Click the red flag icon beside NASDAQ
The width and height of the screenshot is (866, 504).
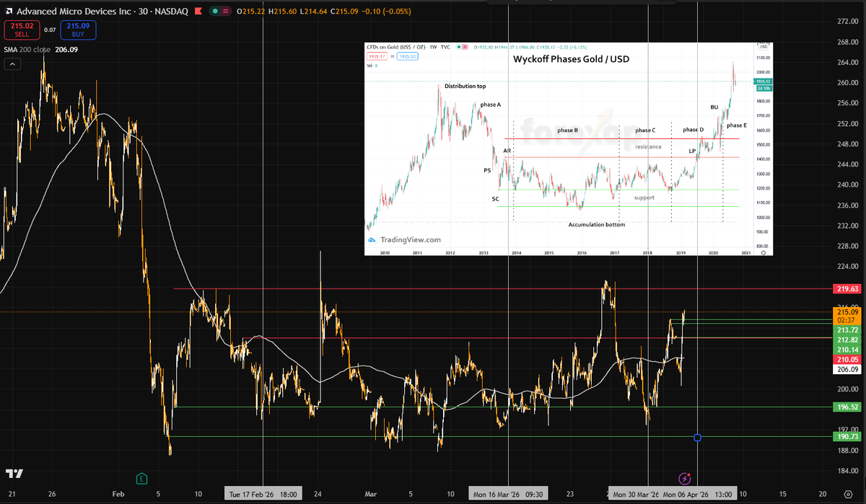coord(199,12)
